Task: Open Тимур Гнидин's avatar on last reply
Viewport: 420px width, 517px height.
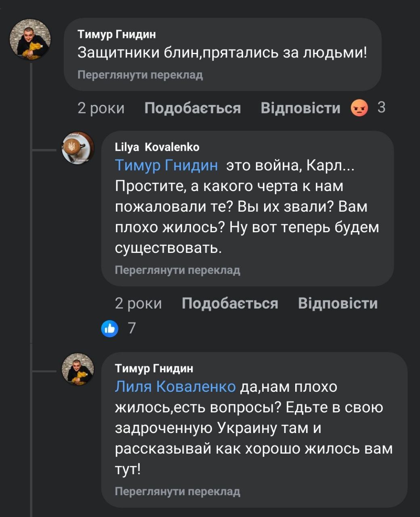Action: coord(78,369)
